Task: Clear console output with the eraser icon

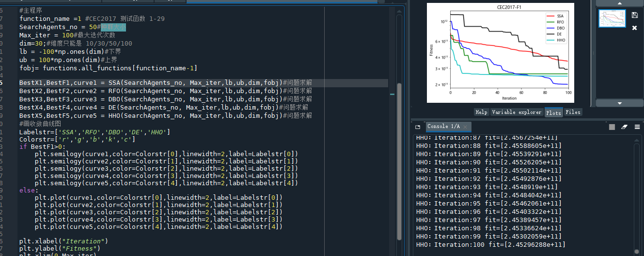Action: [624, 127]
